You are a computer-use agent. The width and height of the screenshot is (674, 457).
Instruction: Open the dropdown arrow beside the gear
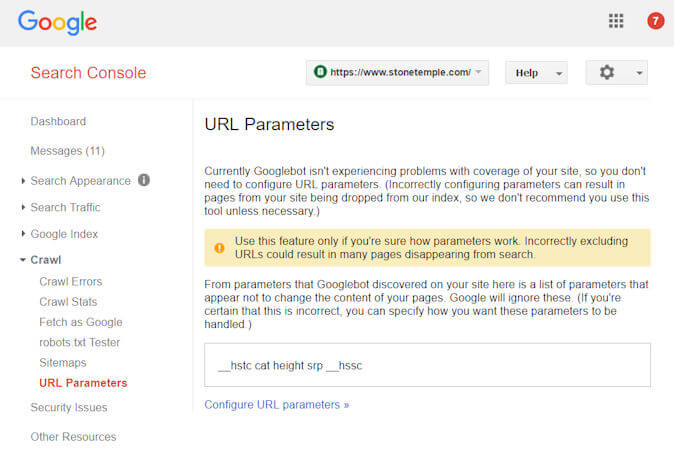click(640, 73)
